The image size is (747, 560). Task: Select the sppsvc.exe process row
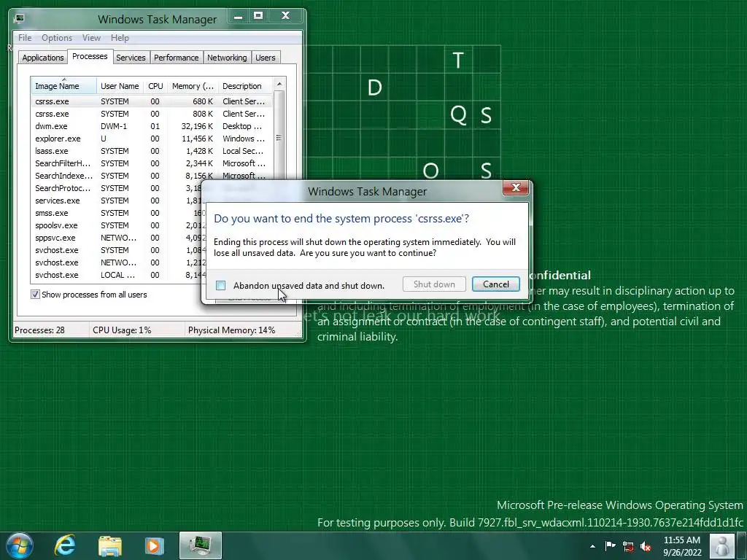click(117, 238)
